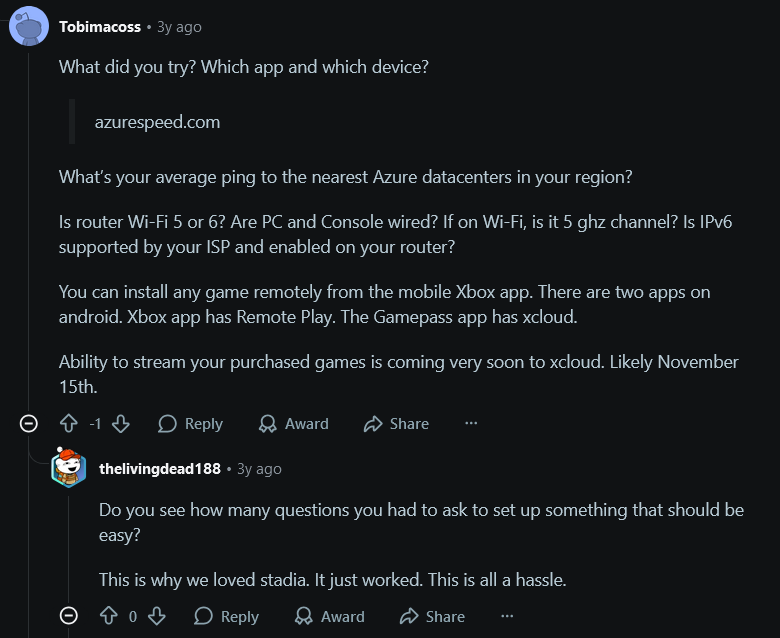Open the Tobimacoss username link

click(x=99, y=27)
